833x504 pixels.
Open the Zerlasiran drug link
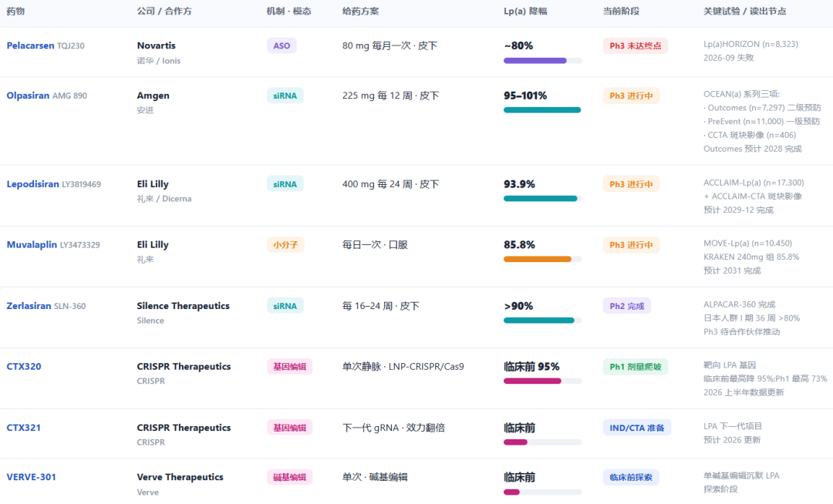29,306
